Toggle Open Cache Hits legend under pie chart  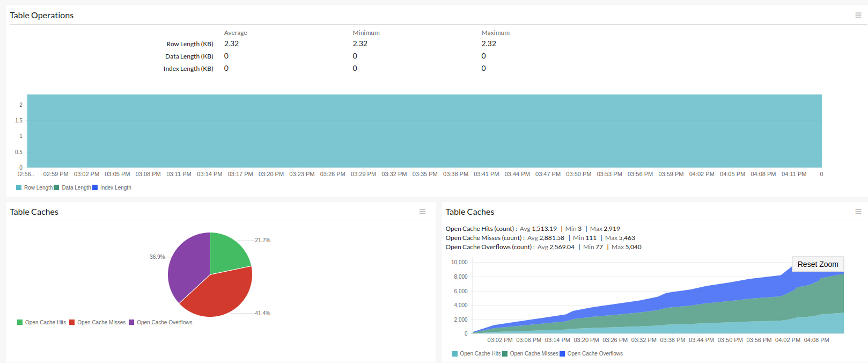click(42, 322)
